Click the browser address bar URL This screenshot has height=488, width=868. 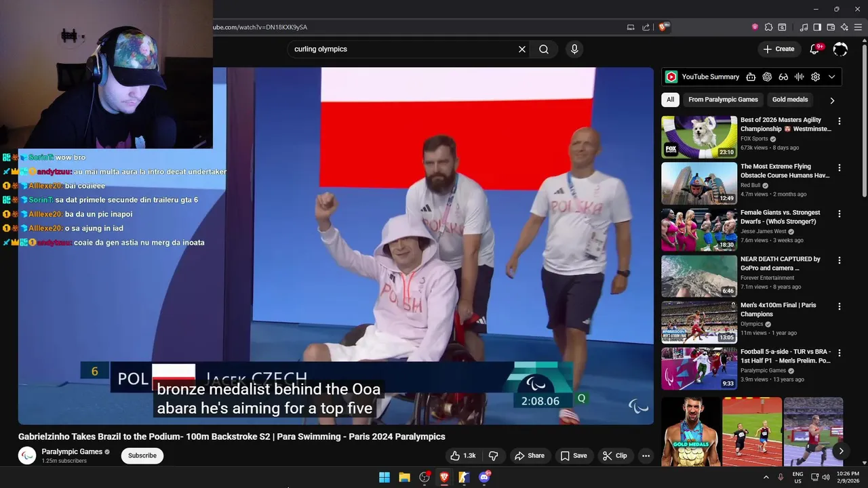point(261,27)
